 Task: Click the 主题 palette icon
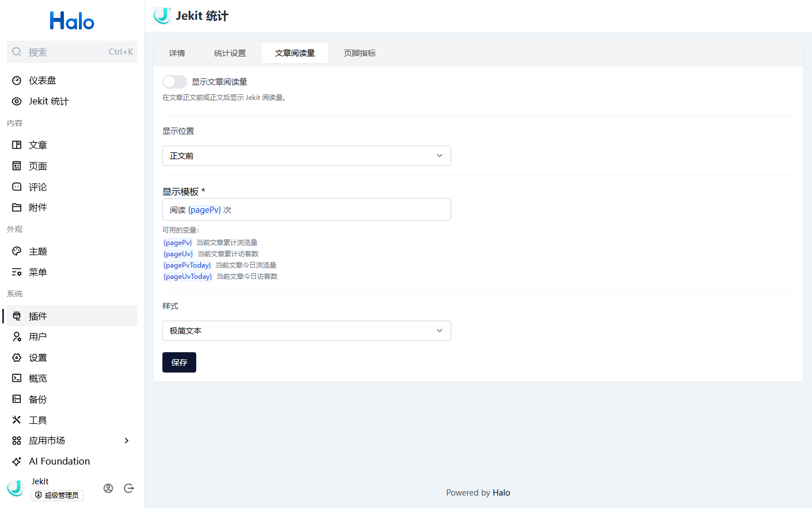tap(17, 251)
